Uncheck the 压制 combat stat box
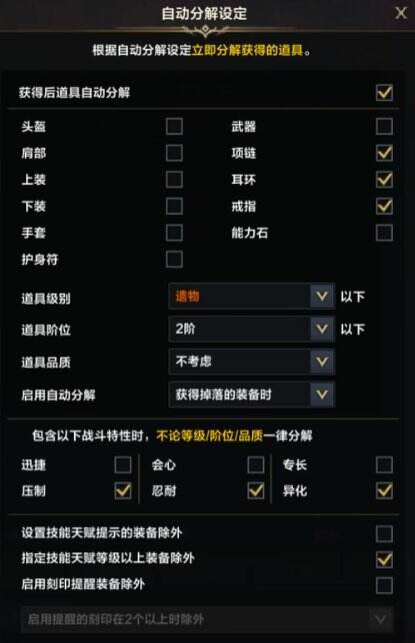The width and height of the screenshot is (415, 643). pyautogui.click(x=123, y=490)
